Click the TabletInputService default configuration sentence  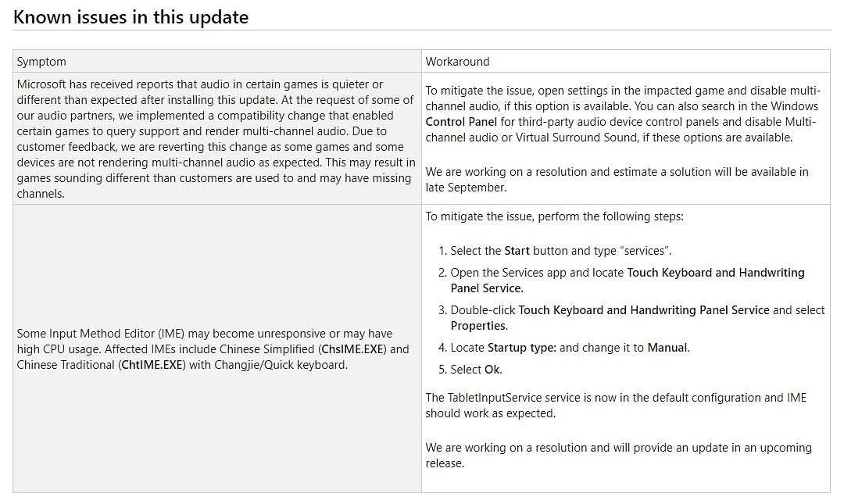coord(617,406)
